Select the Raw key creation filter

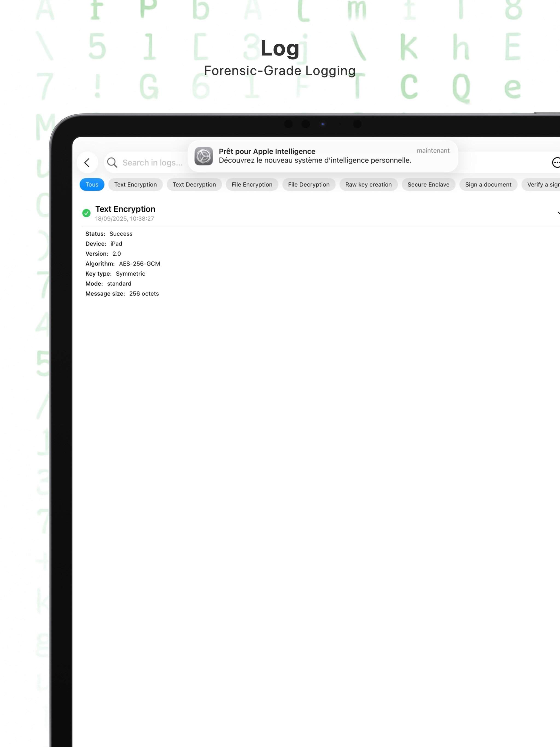point(369,185)
